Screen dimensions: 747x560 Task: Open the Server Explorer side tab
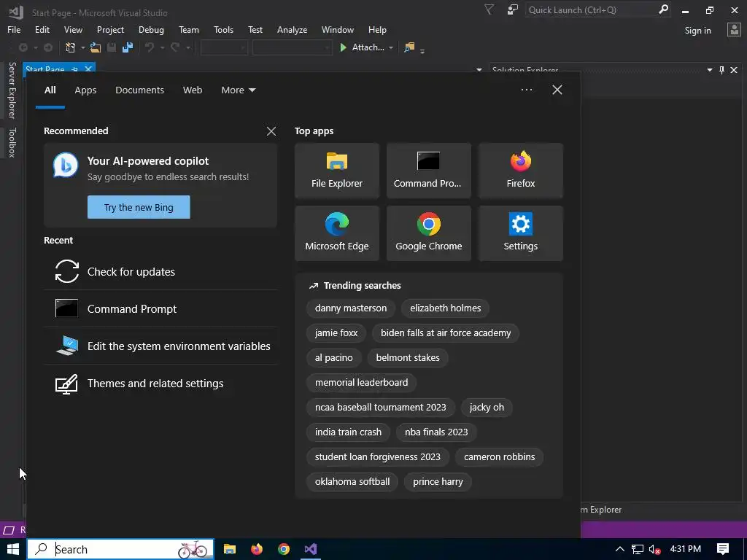[x=12, y=90]
